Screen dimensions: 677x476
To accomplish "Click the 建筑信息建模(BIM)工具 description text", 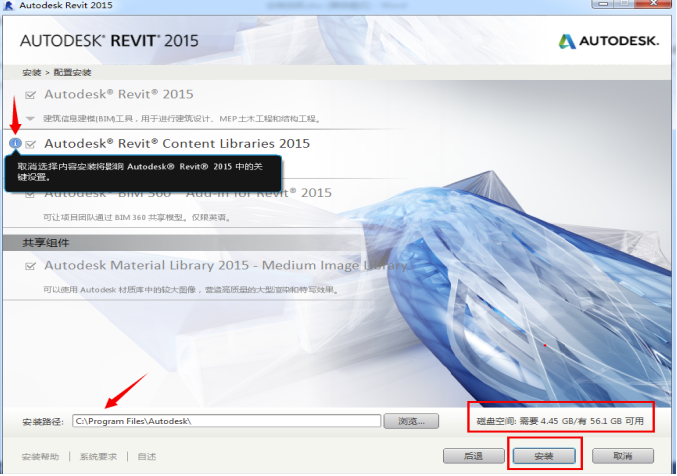I will pyautogui.click(x=182, y=118).
